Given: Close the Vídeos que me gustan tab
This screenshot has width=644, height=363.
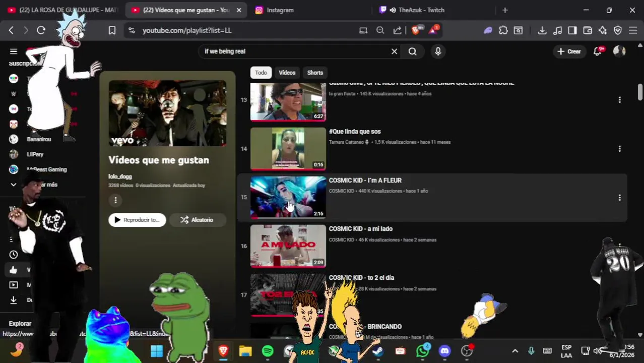Looking at the screenshot, I should [239, 10].
